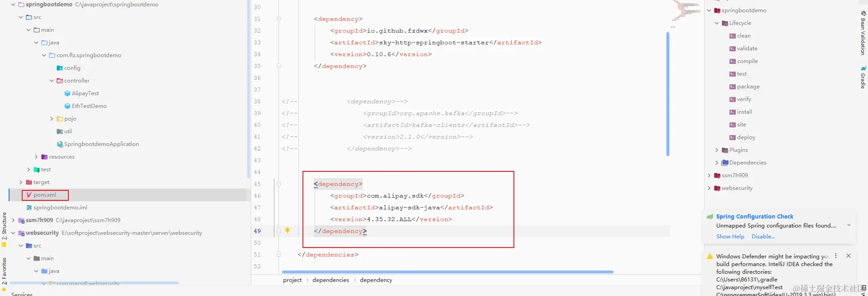The image size is (868, 296).
Task: Click line number 49 in gutter
Action: coord(257,231)
